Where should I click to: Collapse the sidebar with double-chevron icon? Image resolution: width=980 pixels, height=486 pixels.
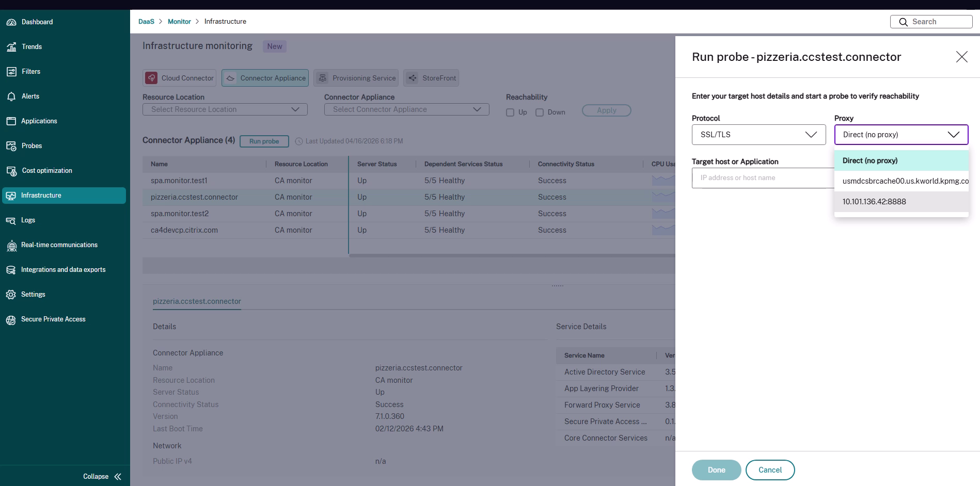point(118,477)
